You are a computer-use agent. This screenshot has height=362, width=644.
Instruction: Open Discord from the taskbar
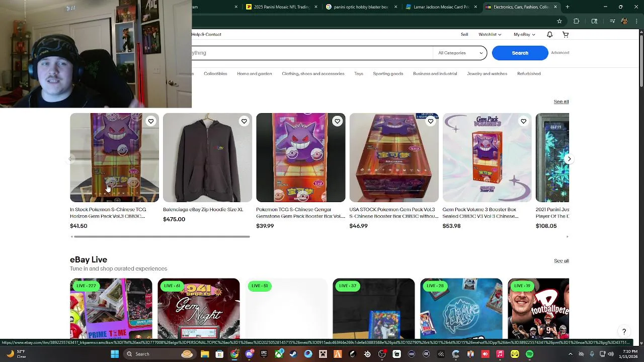point(249,354)
